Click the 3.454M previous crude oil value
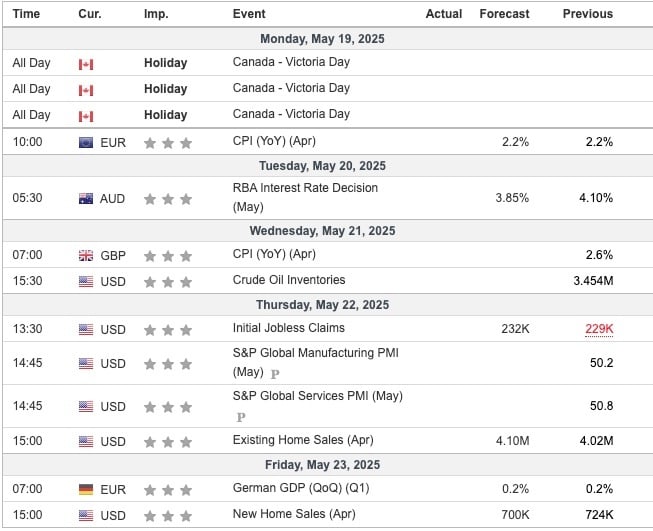The width and height of the screenshot is (653, 531). pyautogui.click(x=593, y=281)
